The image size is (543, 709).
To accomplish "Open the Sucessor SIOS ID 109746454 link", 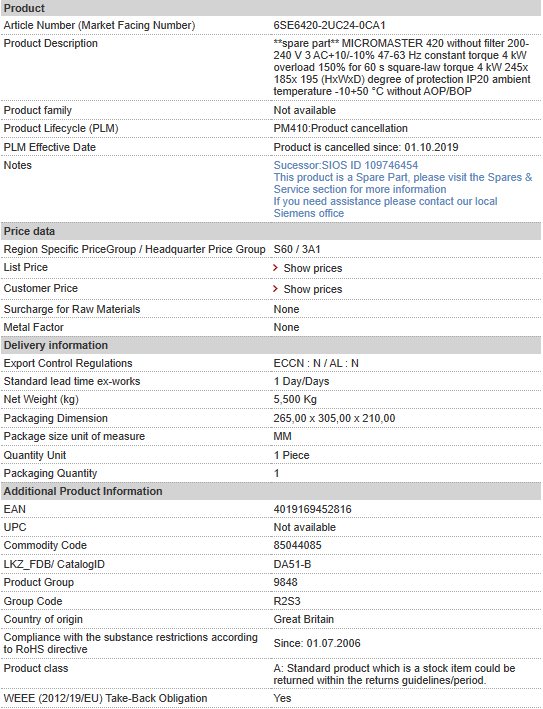I will coord(345,165).
